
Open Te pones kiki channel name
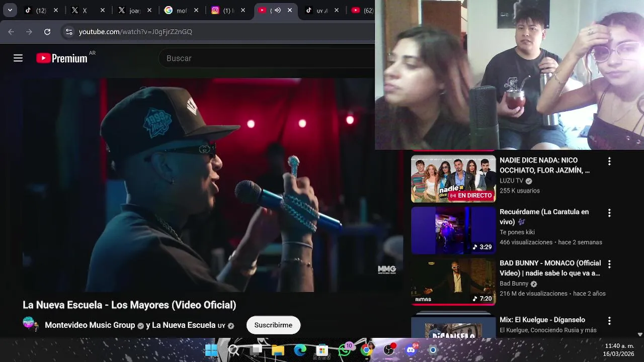pos(517,232)
